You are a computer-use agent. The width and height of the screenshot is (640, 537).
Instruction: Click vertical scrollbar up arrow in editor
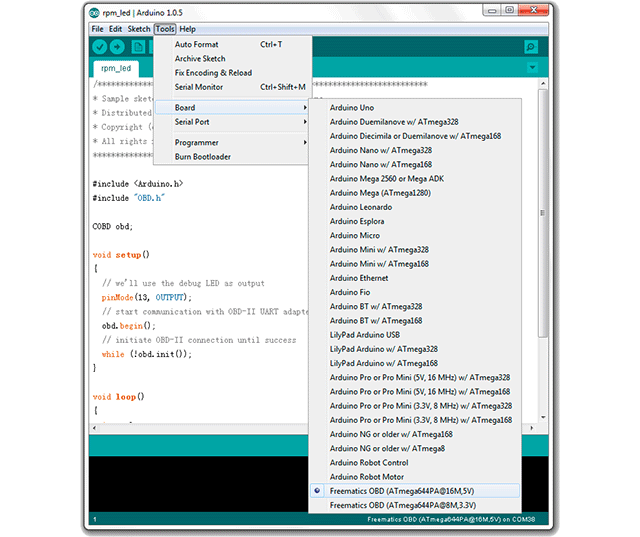[543, 84]
